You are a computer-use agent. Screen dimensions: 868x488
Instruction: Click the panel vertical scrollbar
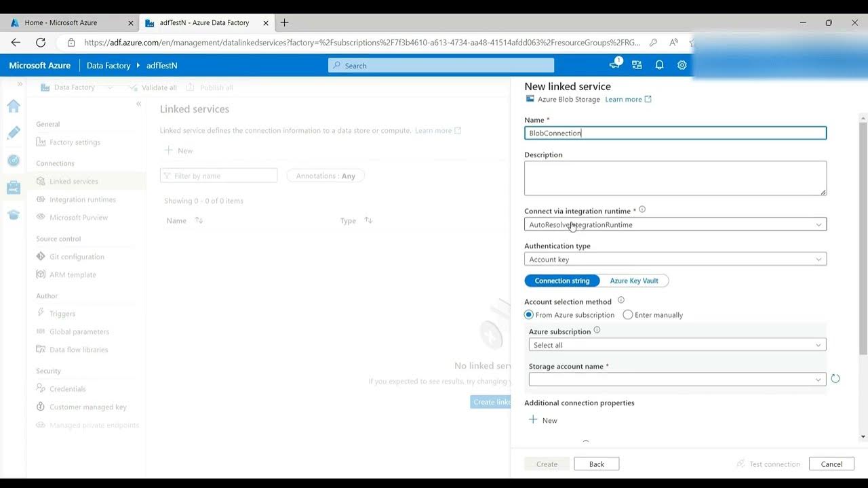click(863, 237)
